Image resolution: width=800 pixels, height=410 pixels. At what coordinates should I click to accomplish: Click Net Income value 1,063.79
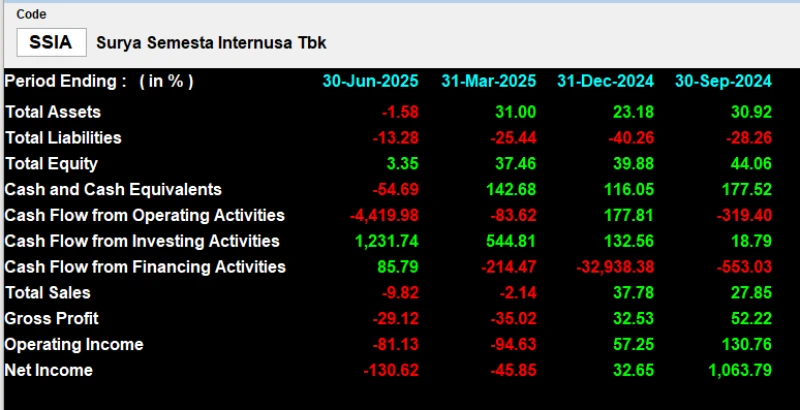tap(740, 370)
